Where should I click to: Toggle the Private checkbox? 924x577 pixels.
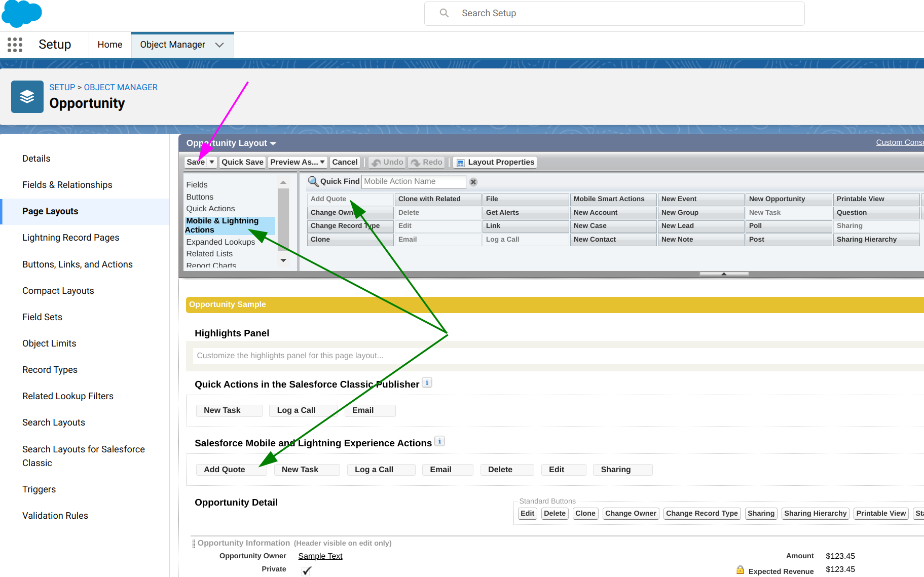point(307,570)
